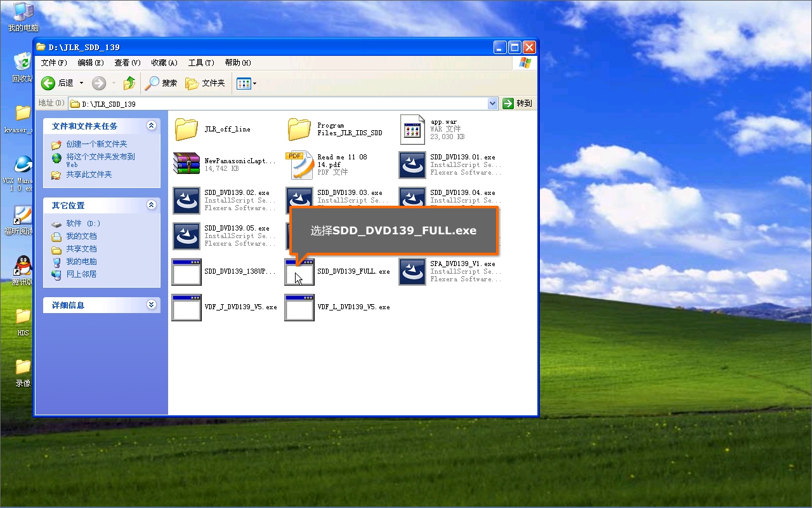Go up one folder level
Screen dimensions: 812x508
[x=129, y=83]
